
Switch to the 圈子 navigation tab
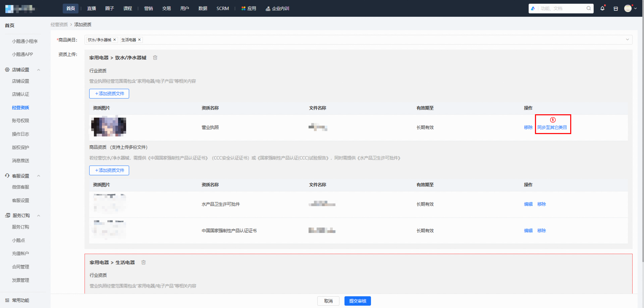[x=110, y=8]
